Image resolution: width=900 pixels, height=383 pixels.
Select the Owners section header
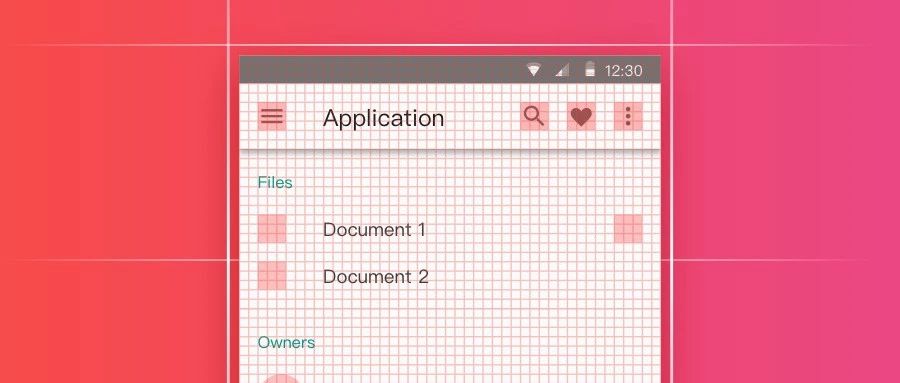[x=286, y=343]
